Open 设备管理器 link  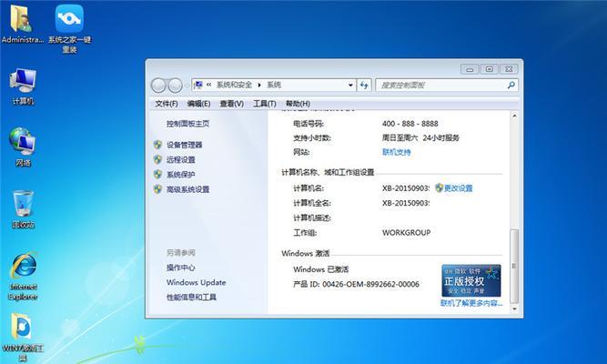pyautogui.click(x=184, y=145)
